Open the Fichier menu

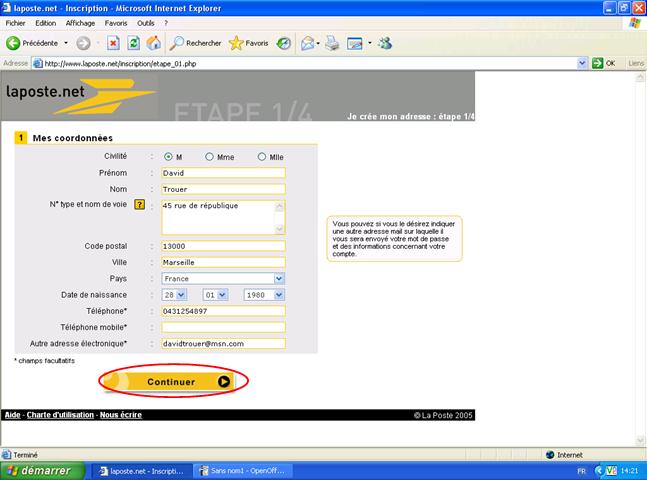point(15,23)
